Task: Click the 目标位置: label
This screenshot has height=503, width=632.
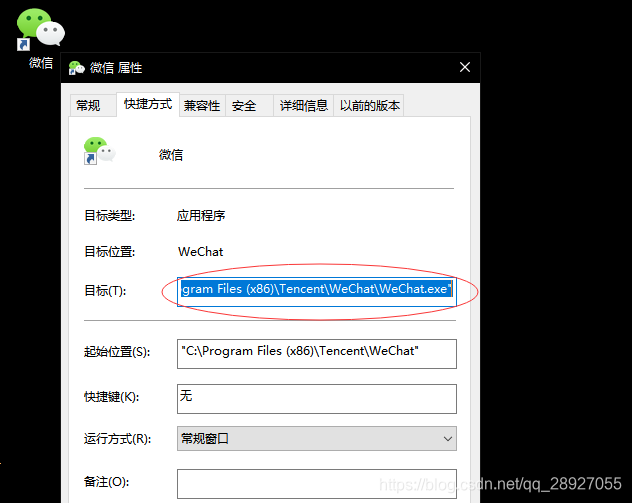Action: [x=109, y=252]
